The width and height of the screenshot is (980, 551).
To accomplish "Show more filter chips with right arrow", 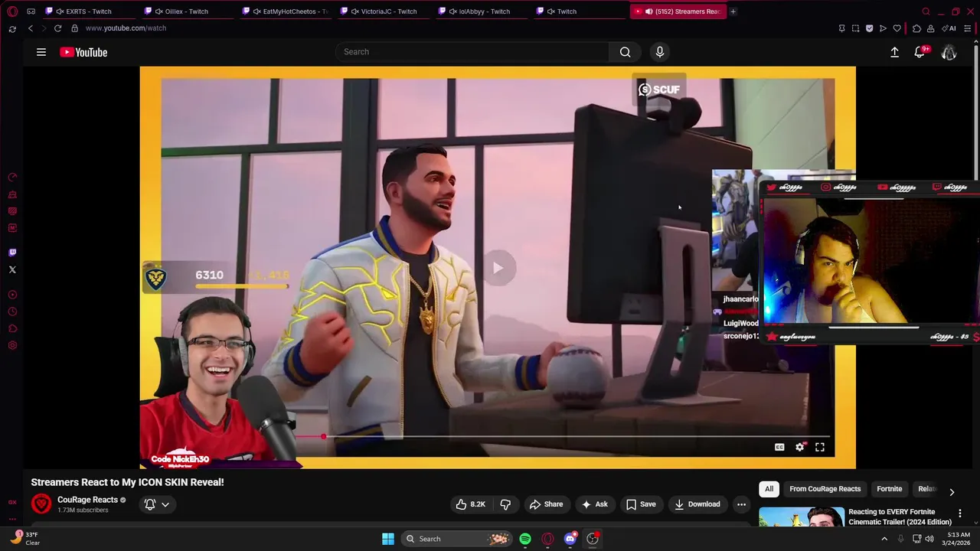I will point(952,492).
